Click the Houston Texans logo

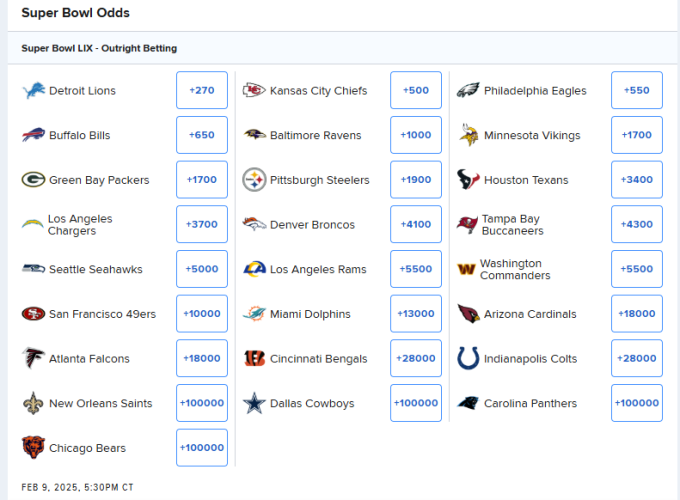pos(468,179)
